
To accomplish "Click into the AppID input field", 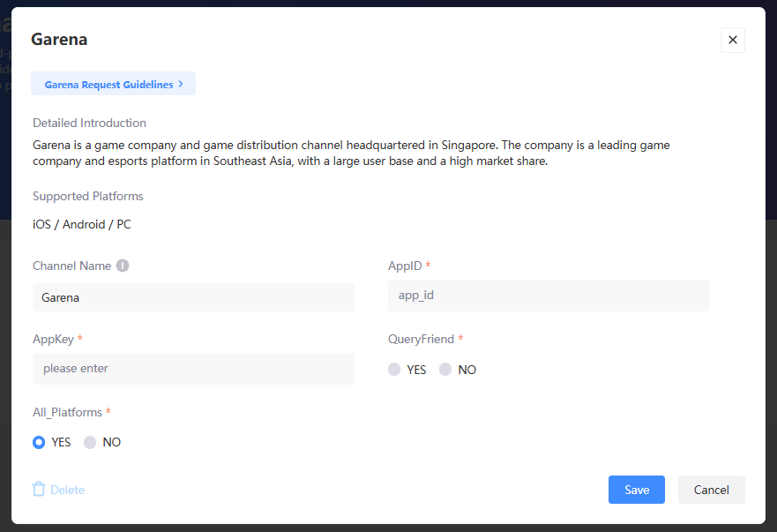I will [549, 296].
